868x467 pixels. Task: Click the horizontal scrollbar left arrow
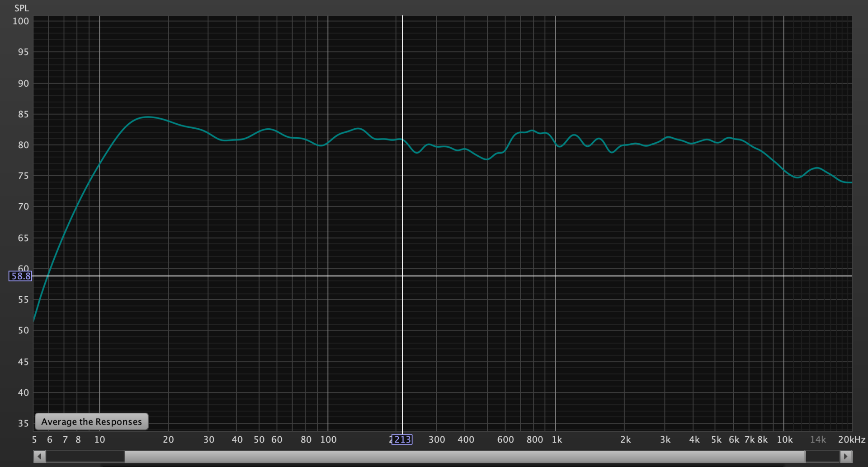pos(40,456)
